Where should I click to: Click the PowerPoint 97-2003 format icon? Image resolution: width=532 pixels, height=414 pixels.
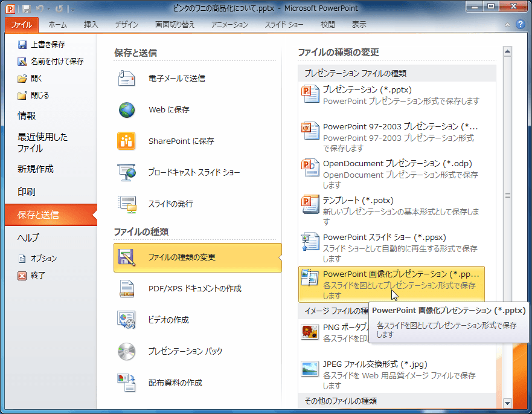(310, 131)
